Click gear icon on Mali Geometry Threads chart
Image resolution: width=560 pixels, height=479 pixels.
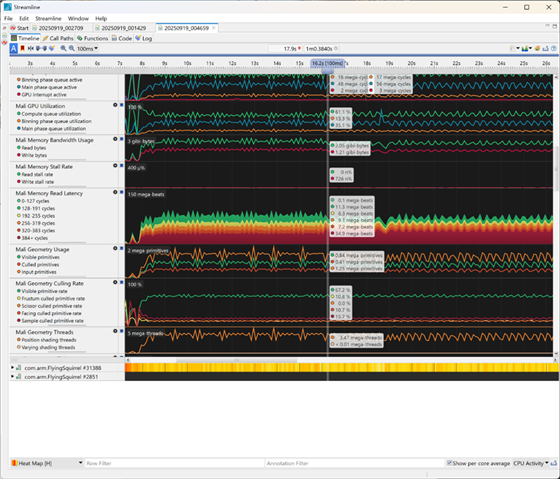115,331
